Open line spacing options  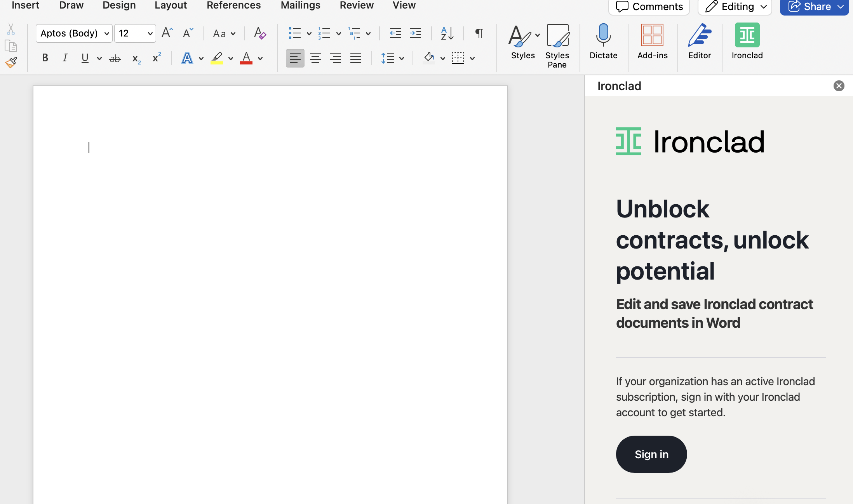point(388,58)
